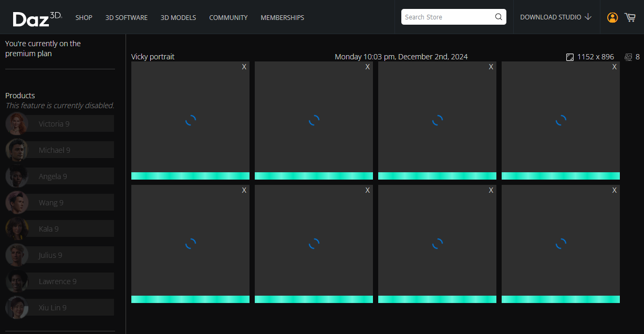Click the progress bar of first bottom-row image
This screenshot has width=644, height=334.
point(190,299)
